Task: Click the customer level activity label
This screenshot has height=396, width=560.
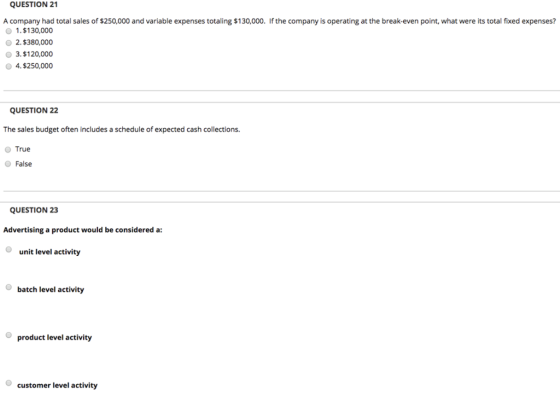Action: 57,385
